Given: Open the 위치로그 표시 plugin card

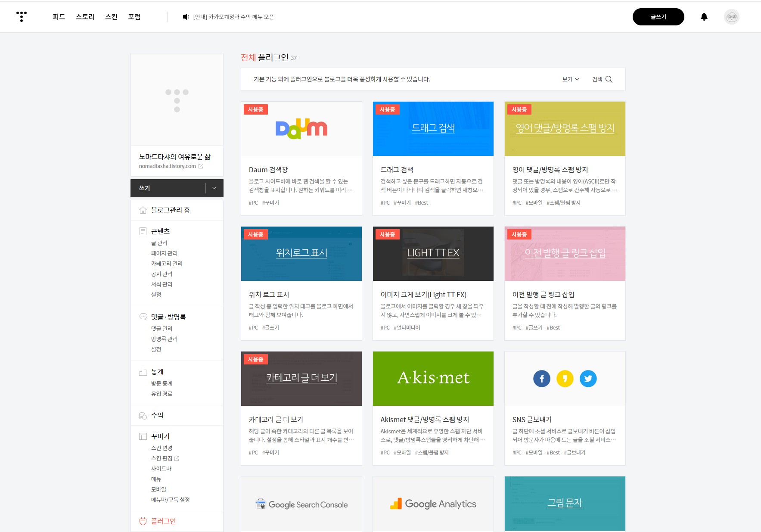Looking at the screenshot, I should pos(301,283).
